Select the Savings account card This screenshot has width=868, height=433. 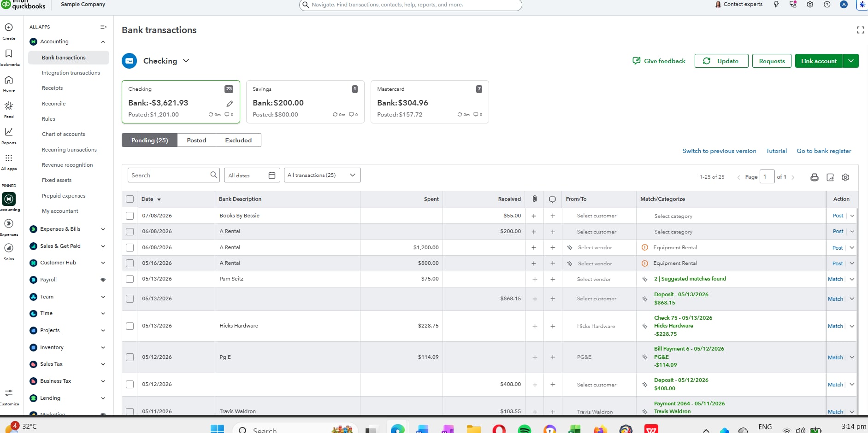[305, 102]
